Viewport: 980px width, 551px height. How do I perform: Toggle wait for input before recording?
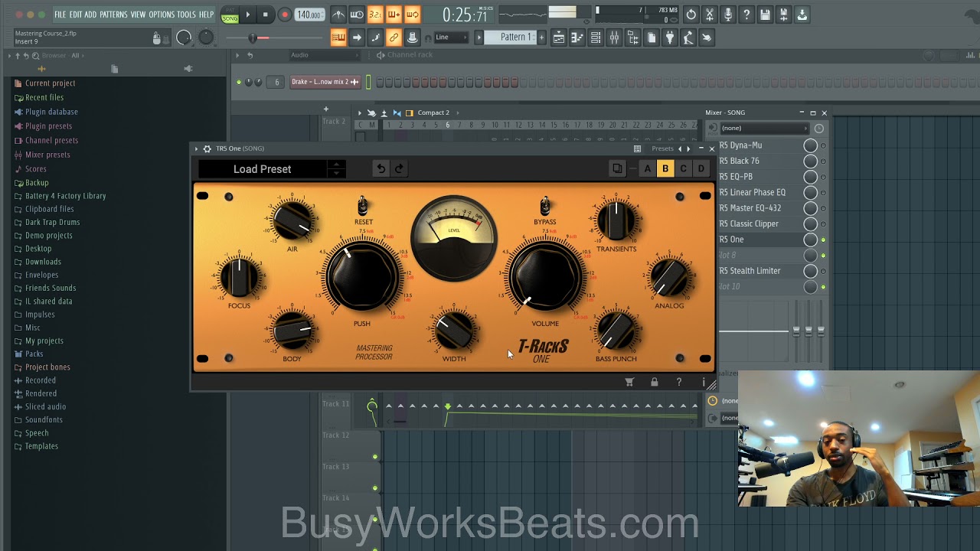[357, 15]
